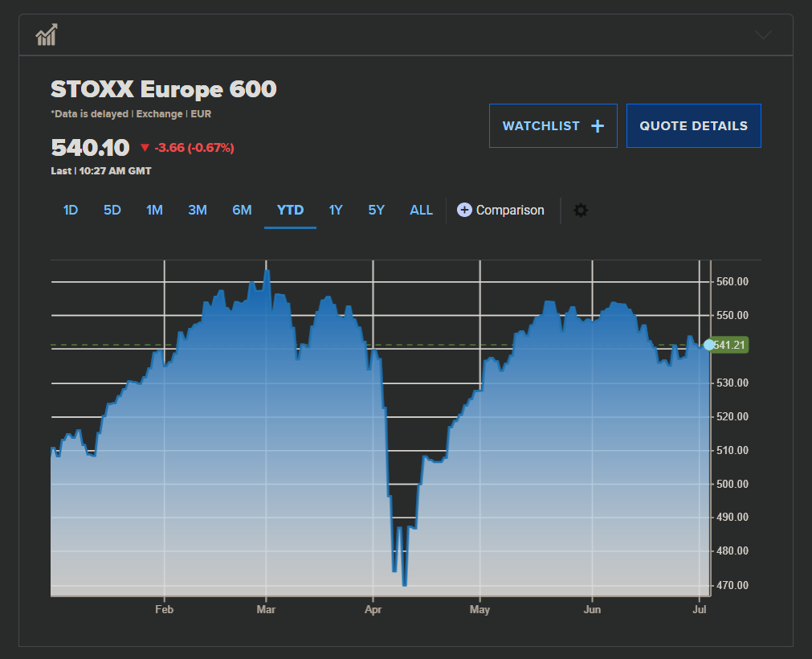Screen dimensions: 812x659
Task: Click the Comparison label to add a symbol
Action: click(x=510, y=211)
